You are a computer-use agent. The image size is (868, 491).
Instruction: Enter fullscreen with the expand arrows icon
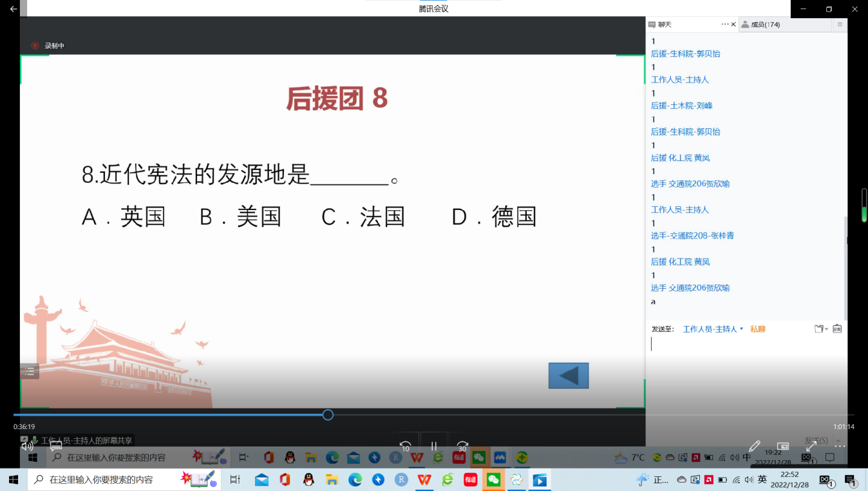point(811,446)
